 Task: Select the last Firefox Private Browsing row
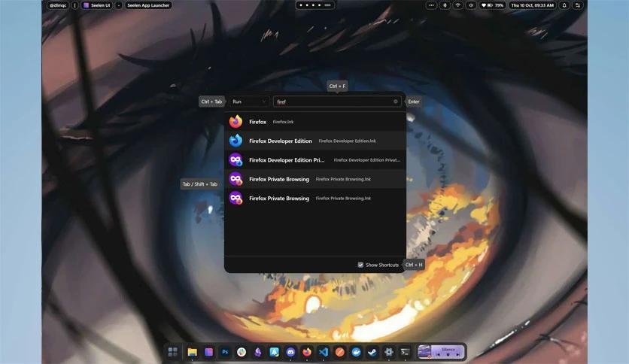tap(315, 198)
